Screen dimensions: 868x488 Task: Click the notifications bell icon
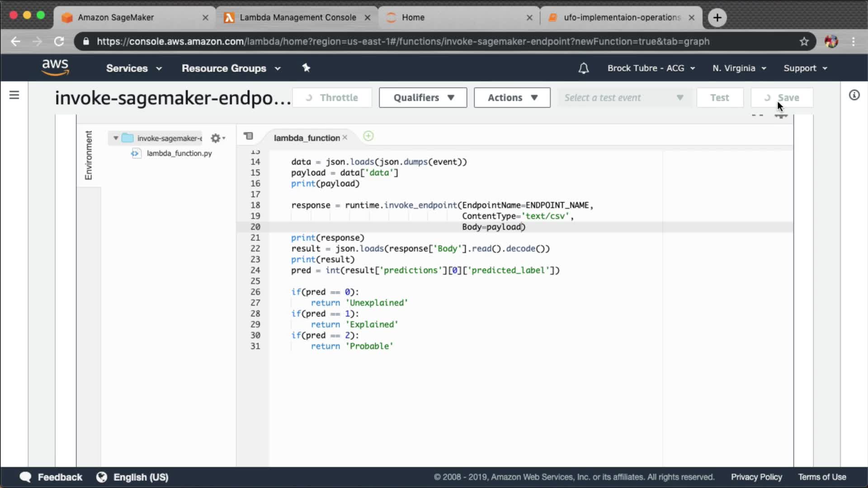point(584,68)
